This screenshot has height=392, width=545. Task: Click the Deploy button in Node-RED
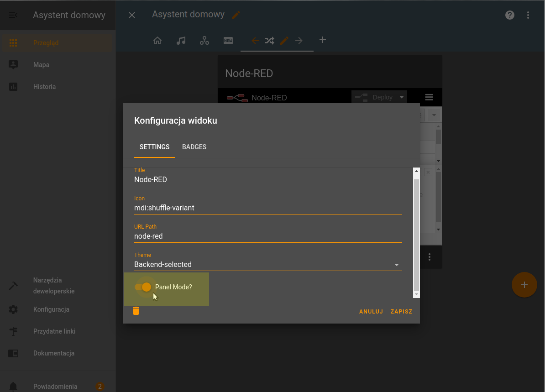[x=375, y=97]
